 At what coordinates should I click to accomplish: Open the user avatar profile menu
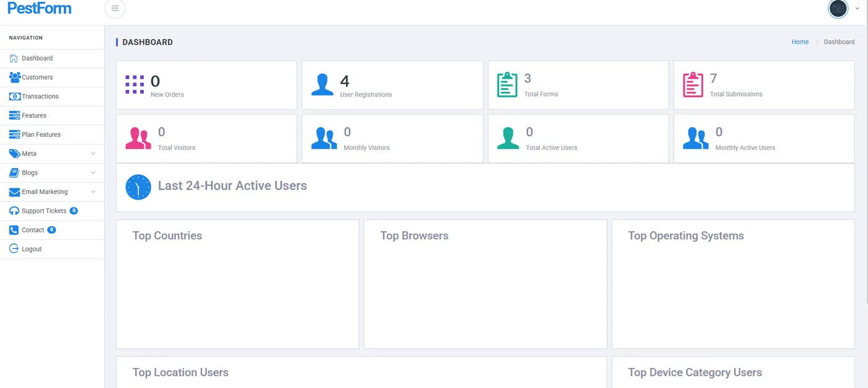pos(838,9)
